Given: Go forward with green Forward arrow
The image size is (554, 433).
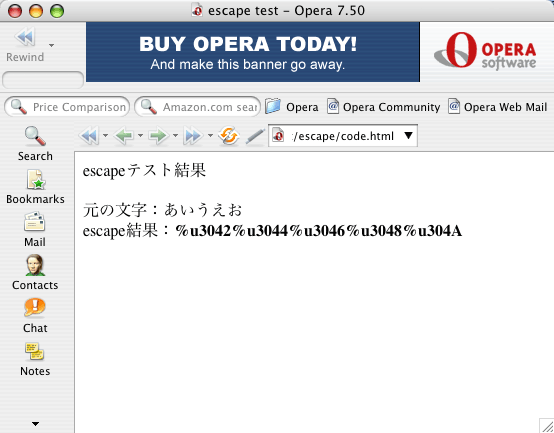Looking at the screenshot, I should [x=159, y=136].
